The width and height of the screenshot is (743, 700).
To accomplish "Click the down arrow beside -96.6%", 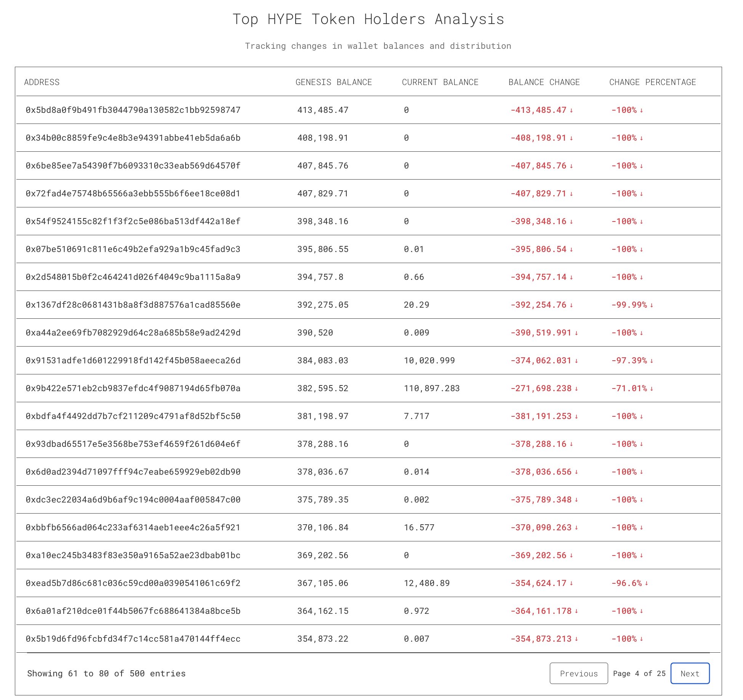I will coord(647,584).
